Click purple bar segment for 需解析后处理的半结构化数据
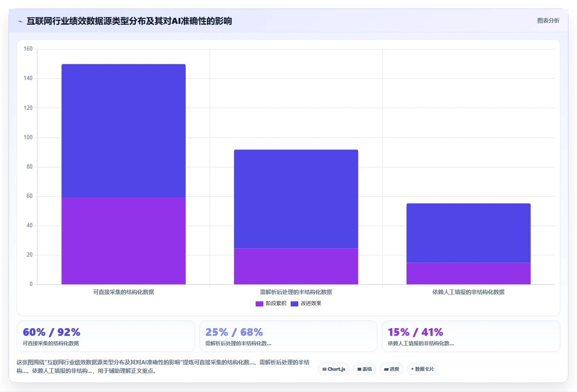This screenshot has width=577, height=392. [296, 266]
